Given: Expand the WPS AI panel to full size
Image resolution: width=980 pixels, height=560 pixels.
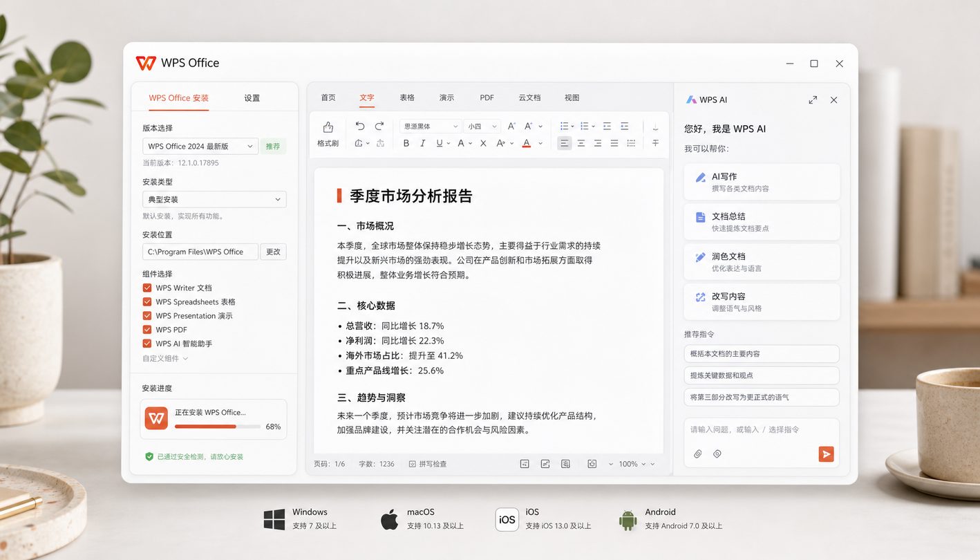Looking at the screenshot, I should pos(813,100).
